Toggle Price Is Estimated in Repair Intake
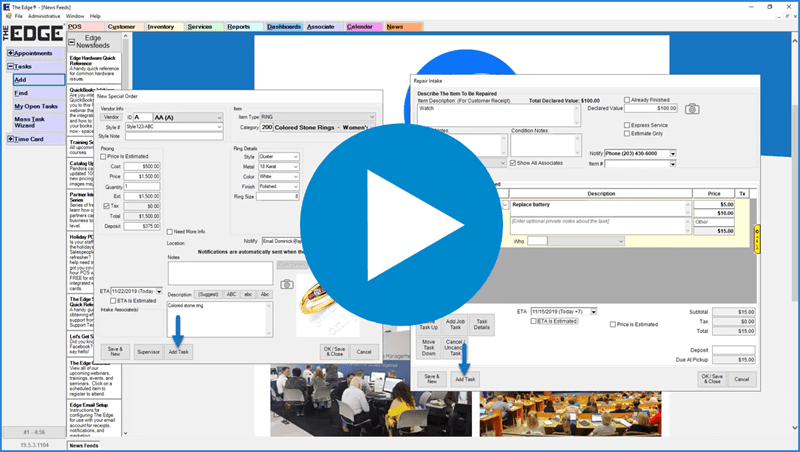The image size is (800, 452). point(613,324)
